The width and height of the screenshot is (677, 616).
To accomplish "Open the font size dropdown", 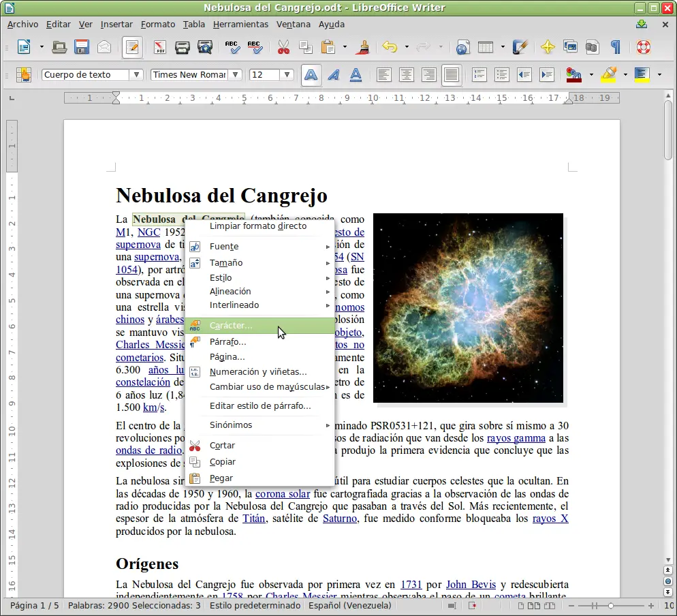I will click(x=287, y=75).
